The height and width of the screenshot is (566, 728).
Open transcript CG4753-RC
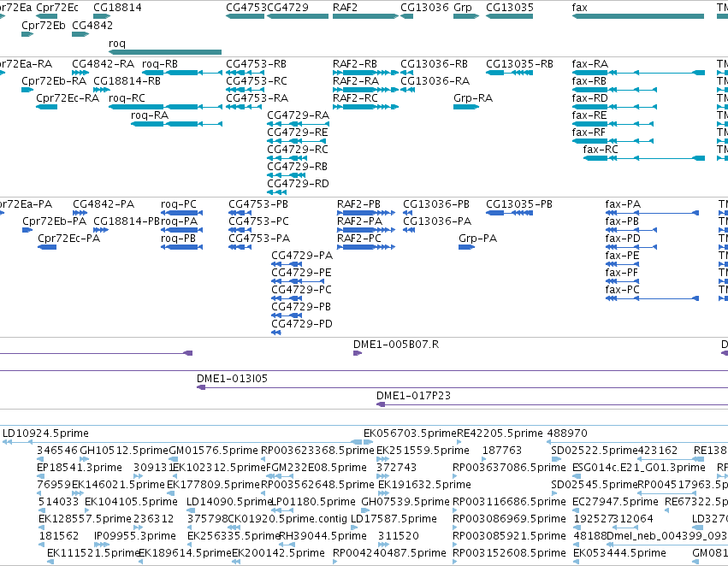tap(257, 81)
